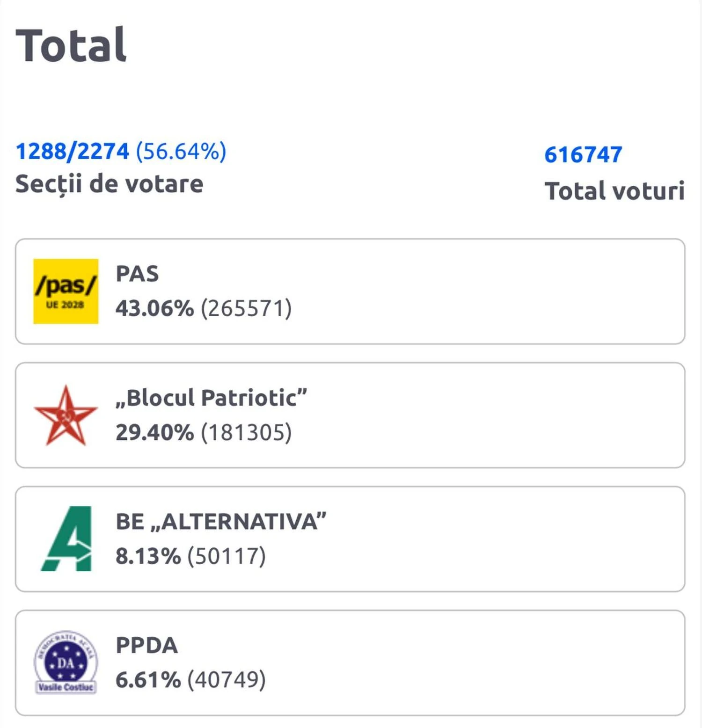Click the Total voturi label
The height and width of the screenshot is (728, 702).
tap(614, 191)
